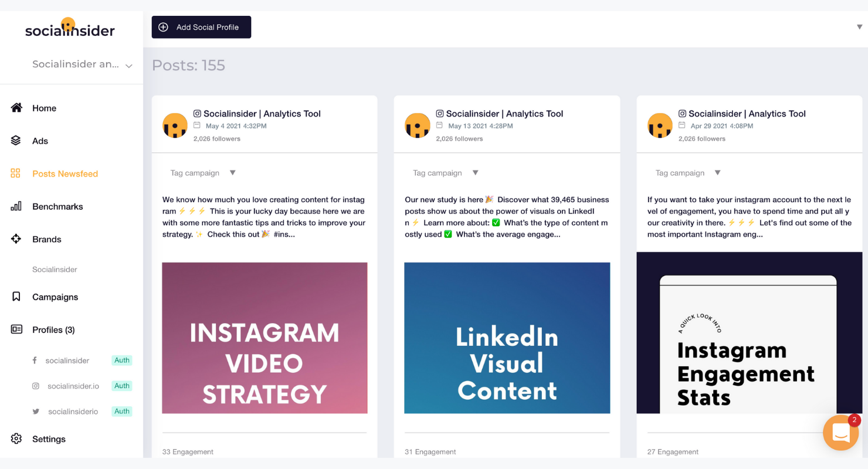Open the Brands menu item
The image size is (868, 469).
[x=47, y=239]
